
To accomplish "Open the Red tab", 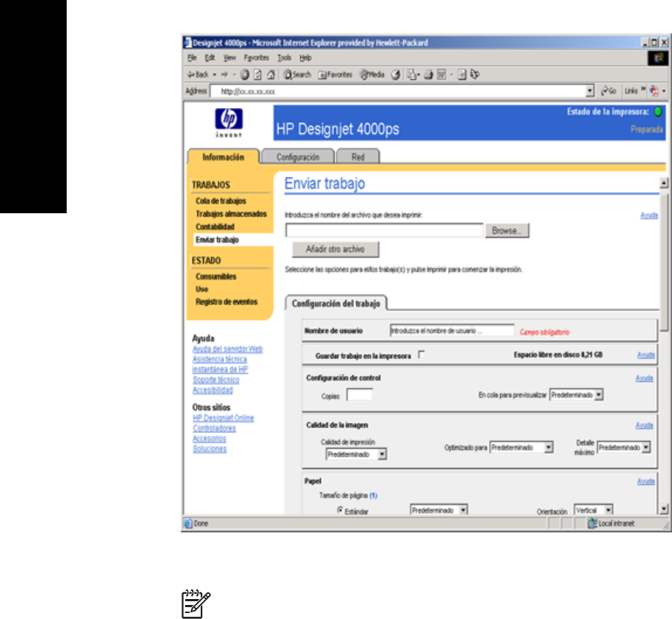I will pyautogui.click(x=358, y=157).
